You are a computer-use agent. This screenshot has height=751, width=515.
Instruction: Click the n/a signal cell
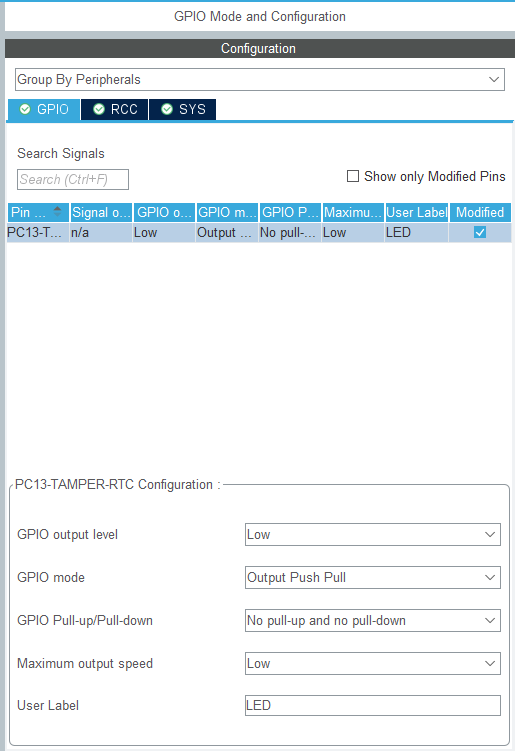click(x=101, y=233)
